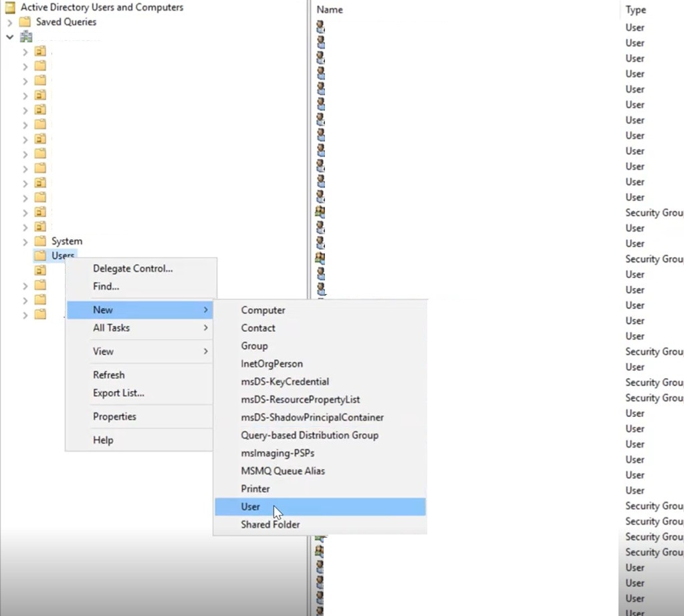
Task: Click the highlighted Users container folder icon
Action: (x=40, y=256)
